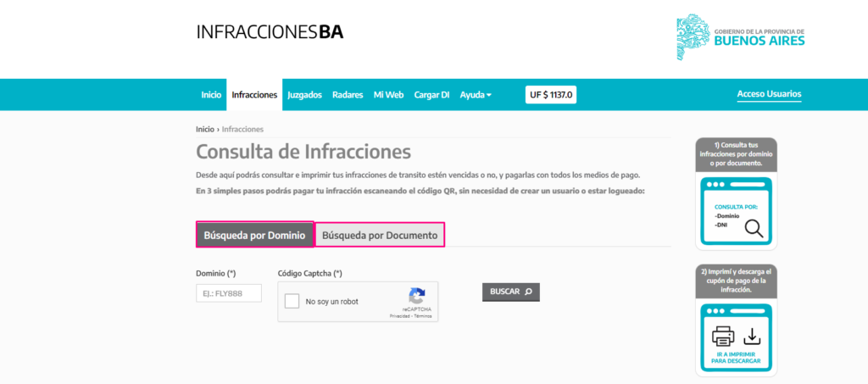Screen dimensions: 868x384
Task: Click the 'Consulta de Infracciones' page heading
Action: point(303,151)
